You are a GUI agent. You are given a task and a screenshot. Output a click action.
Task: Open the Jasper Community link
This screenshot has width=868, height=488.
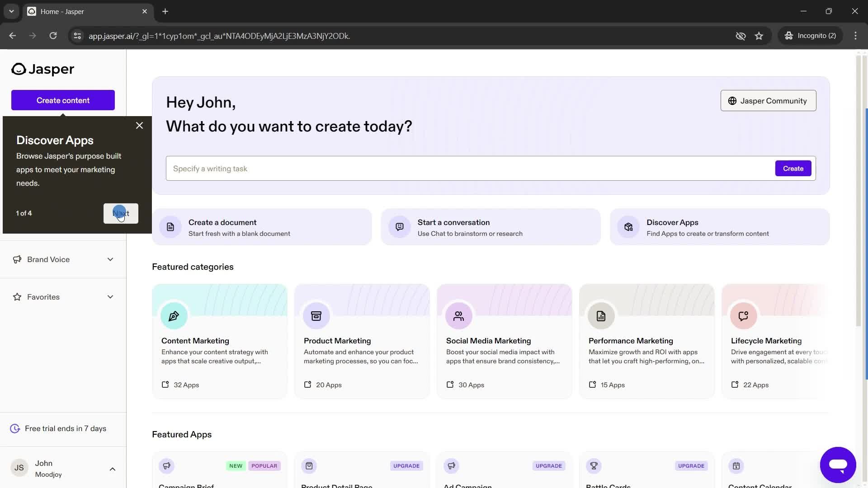coord(769,101)
